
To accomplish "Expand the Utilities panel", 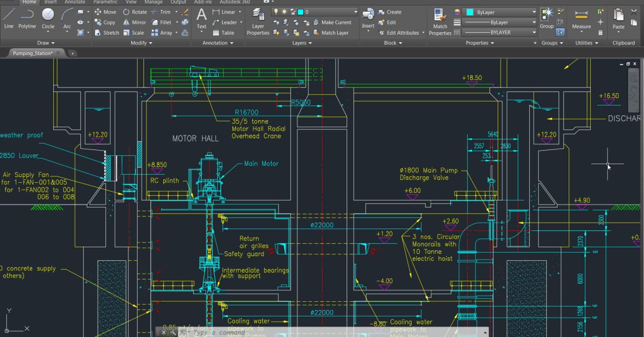I will (587, 43).
